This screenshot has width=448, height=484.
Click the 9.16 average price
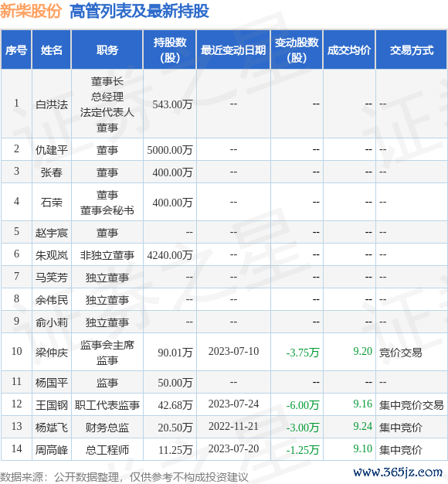[x=362, y=404]
